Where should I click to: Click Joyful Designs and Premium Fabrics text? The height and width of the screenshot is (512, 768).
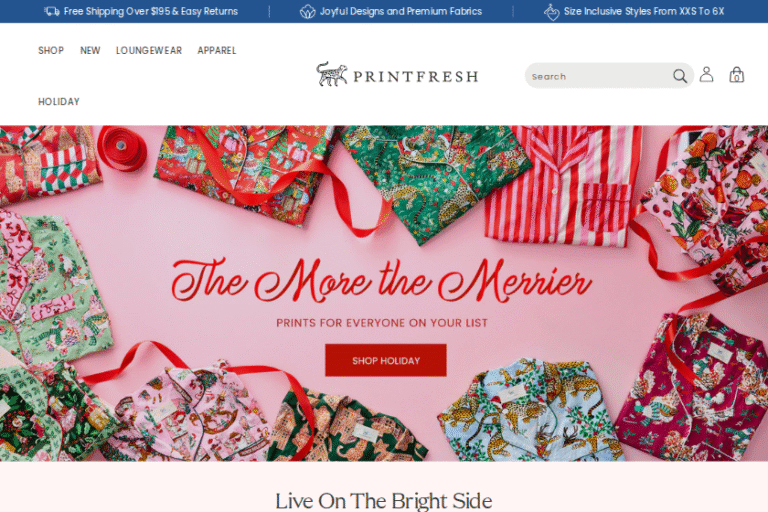coord(401,11)
